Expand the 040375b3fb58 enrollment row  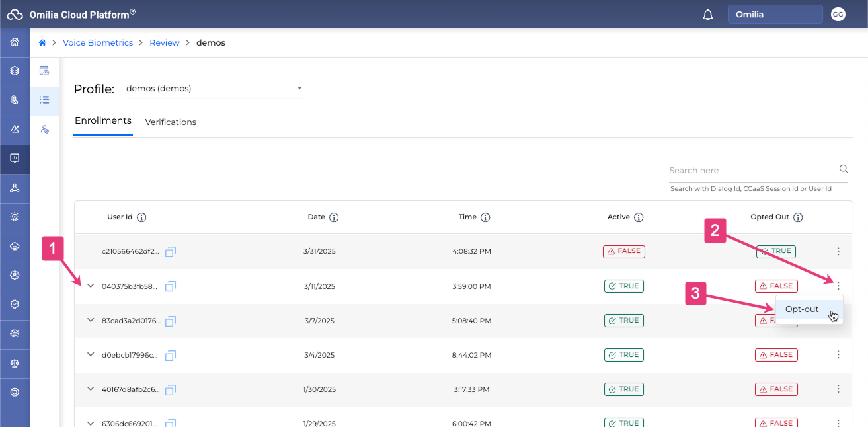(x=91, y=286)
